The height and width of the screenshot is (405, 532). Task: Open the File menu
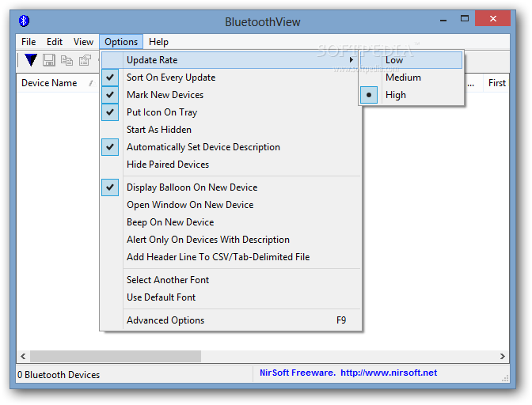[x=28, y=42]
